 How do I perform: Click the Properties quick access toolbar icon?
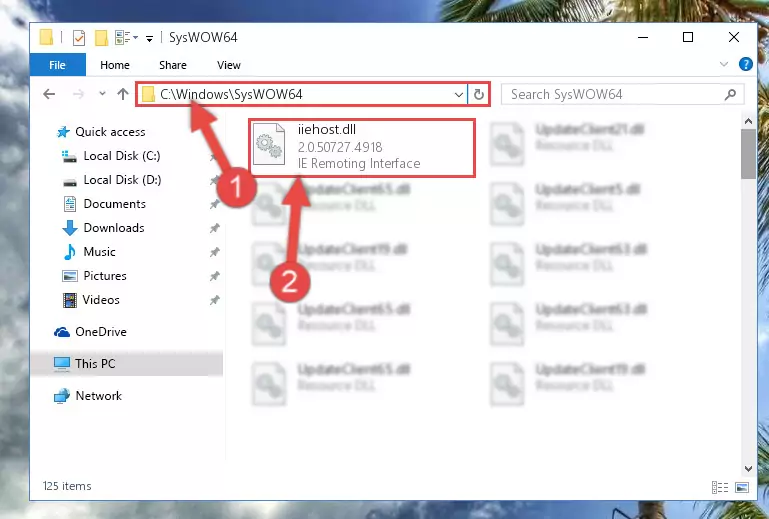(x=78, y=38)
